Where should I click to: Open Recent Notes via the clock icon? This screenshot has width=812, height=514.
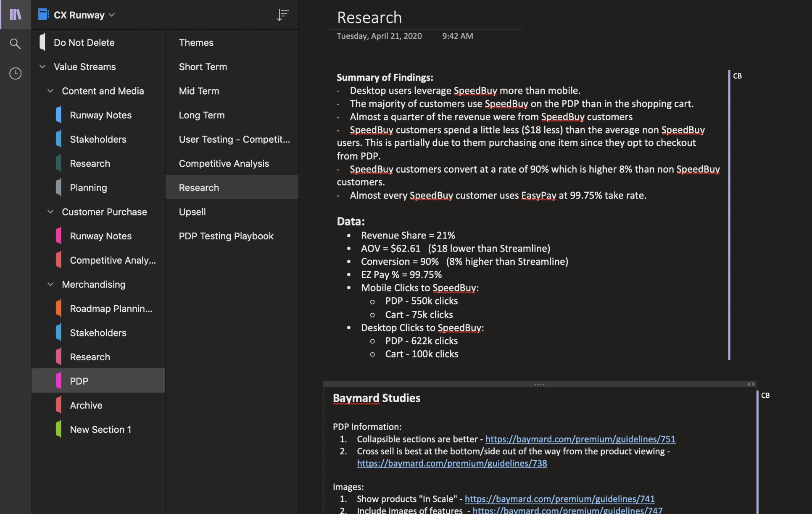pyautogui.click(x=15, y=73)
